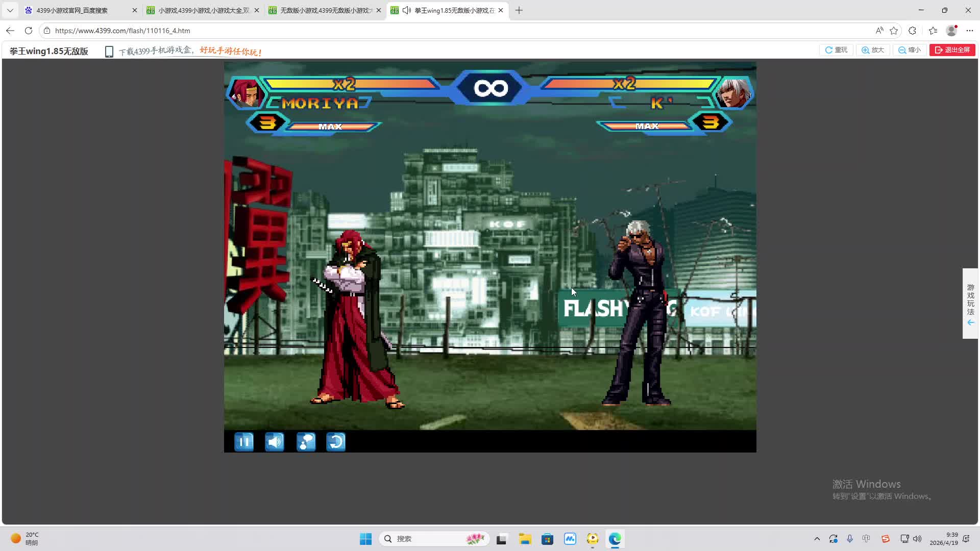Open the browser profile avatar
This screenshot has height=551, width=980.
coord(952,31)
